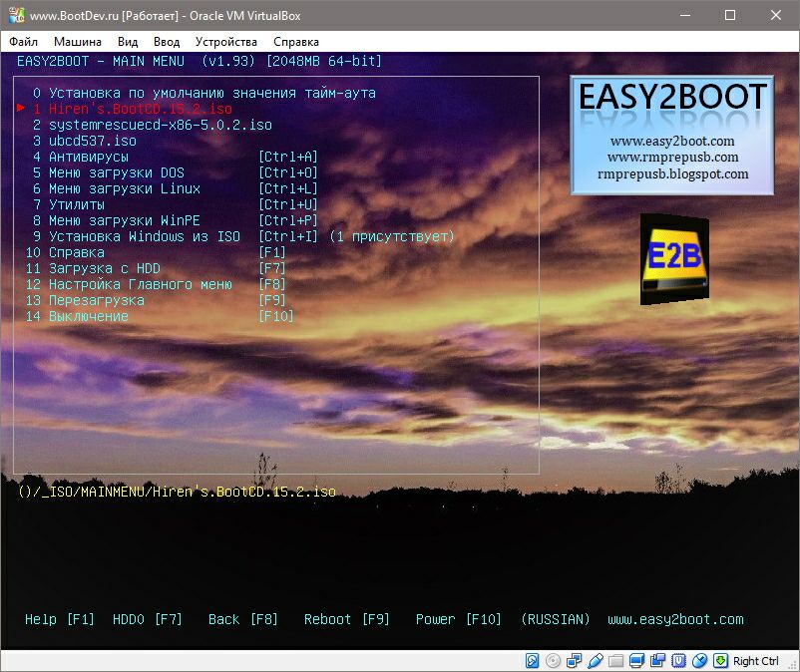Click the green arrow keyboard capture icon
800x672 pixels.
[720, 661]
